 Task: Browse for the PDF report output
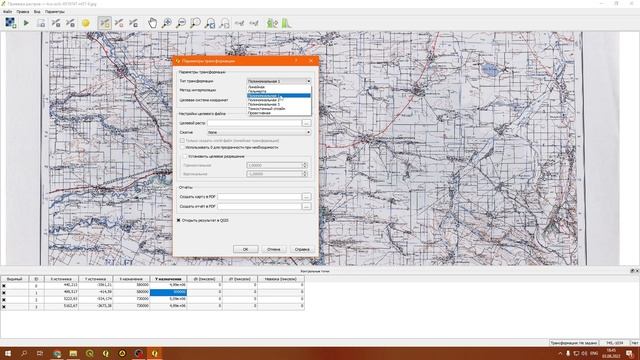(307, 207)
